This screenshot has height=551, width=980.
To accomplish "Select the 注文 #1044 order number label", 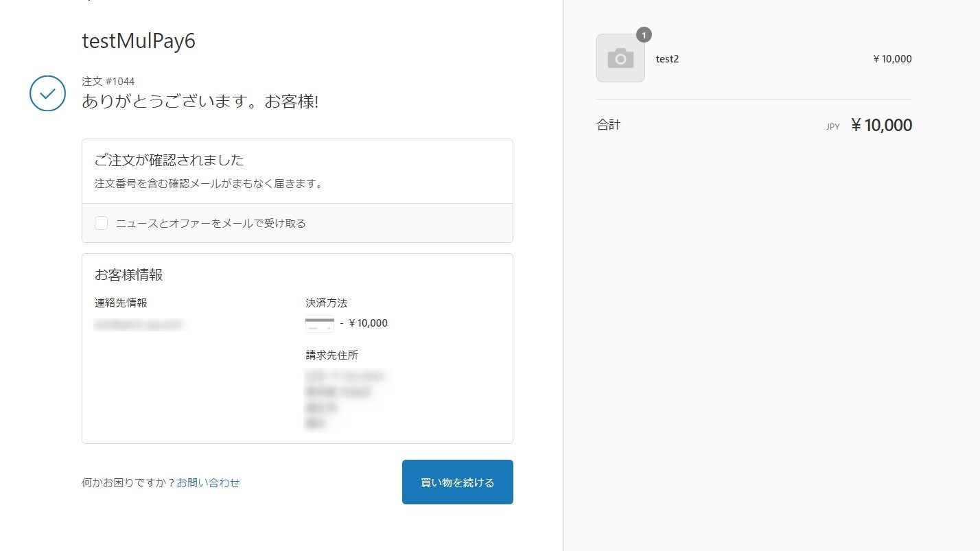I will pyautogui.click(x=108, y=81).
